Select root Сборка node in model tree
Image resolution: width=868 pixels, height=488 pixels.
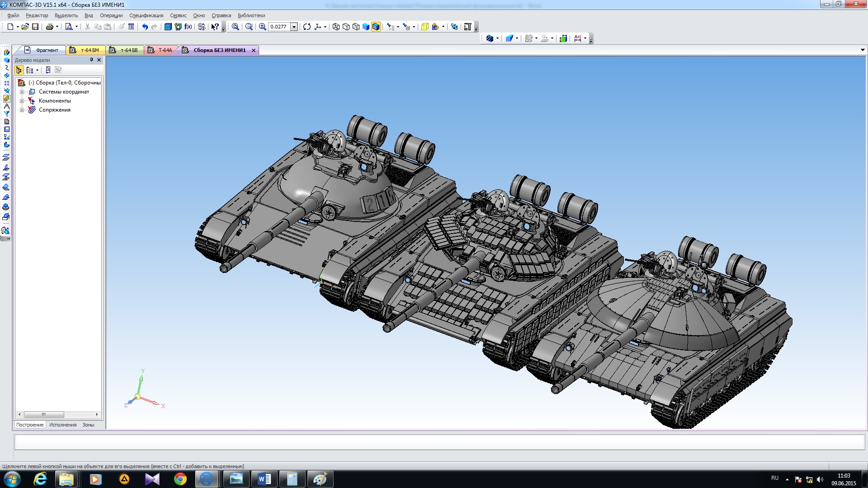coord(64,83)
